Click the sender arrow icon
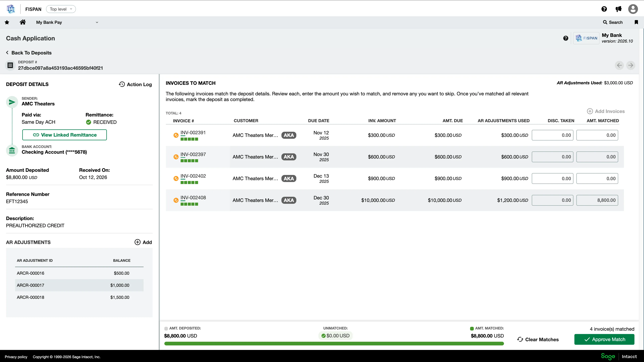 coord(12,102)
